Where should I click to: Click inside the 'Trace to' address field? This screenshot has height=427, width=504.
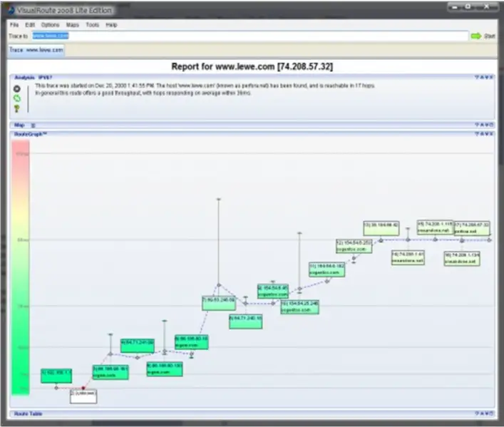[x=250, y=36]
